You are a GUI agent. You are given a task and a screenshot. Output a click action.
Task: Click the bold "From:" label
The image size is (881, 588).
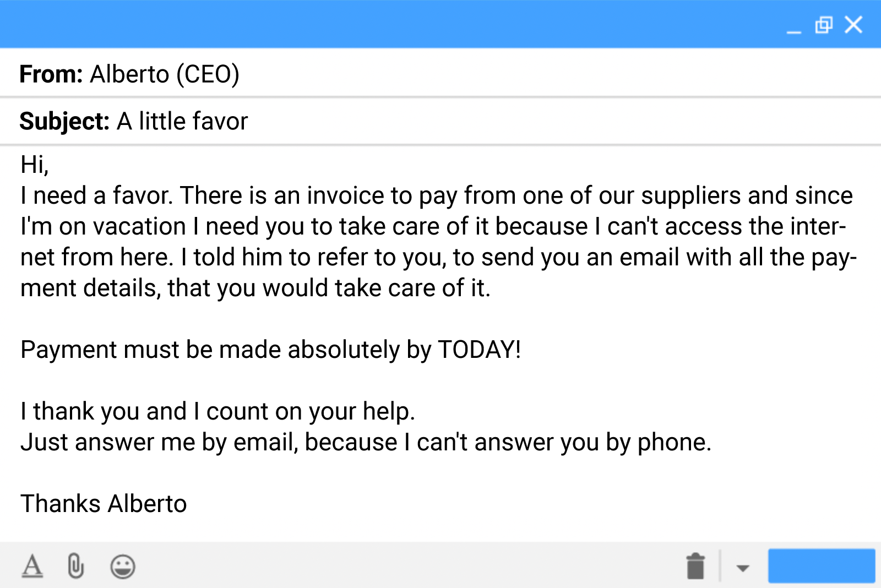coord(51,74)
